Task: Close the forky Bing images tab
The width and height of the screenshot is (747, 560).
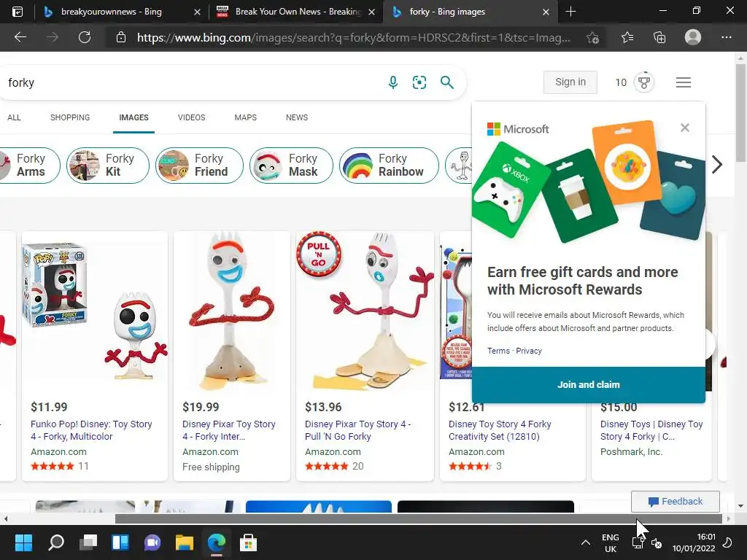Action: [x=546, y=12]
